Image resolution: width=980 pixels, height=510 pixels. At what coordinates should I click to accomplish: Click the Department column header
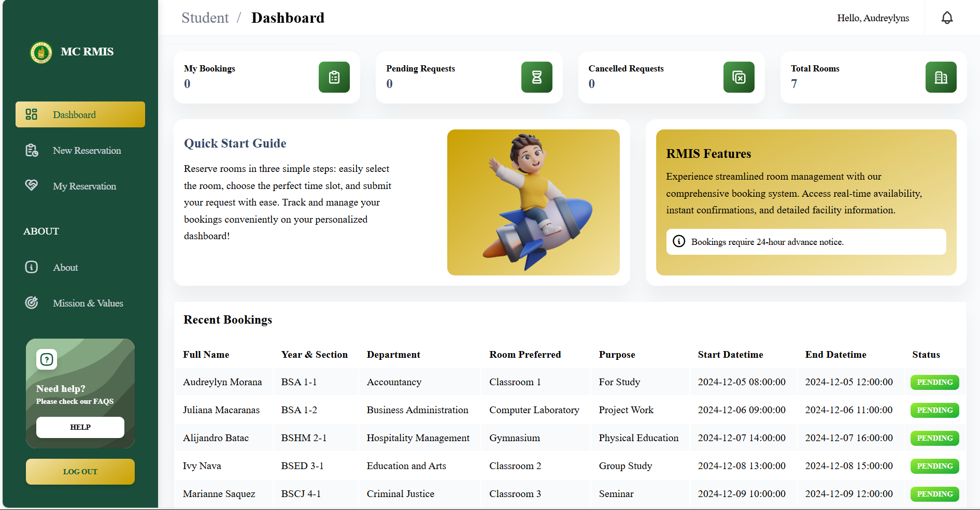point(394,355)
